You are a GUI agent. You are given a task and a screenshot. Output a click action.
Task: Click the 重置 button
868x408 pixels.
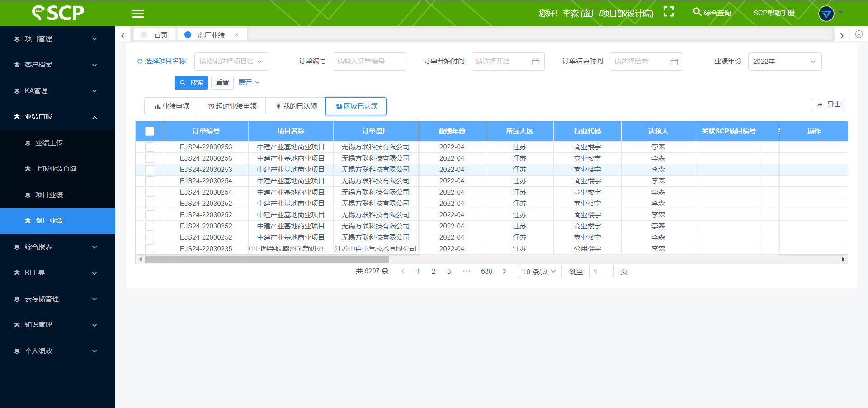click(x=222, y=83)
